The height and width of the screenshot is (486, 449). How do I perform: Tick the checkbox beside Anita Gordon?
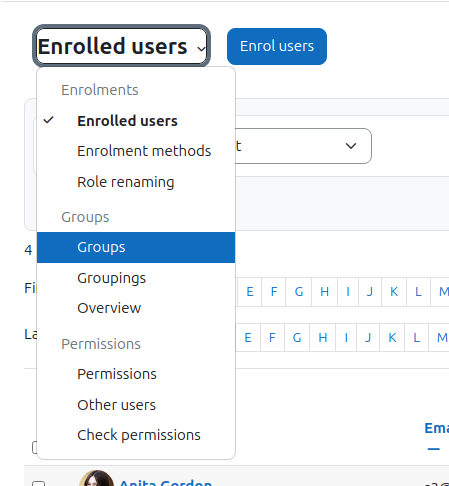[x=38, y=483]
